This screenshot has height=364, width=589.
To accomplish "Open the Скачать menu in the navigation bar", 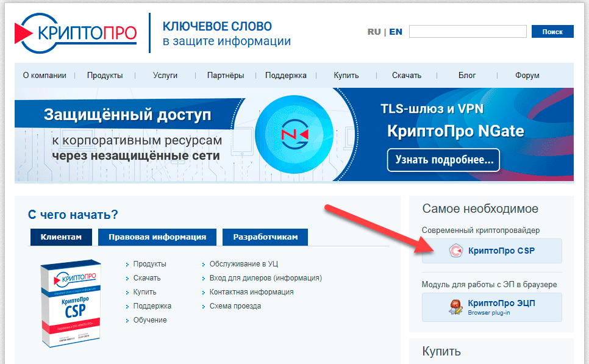I will click(x=407, y=76).
